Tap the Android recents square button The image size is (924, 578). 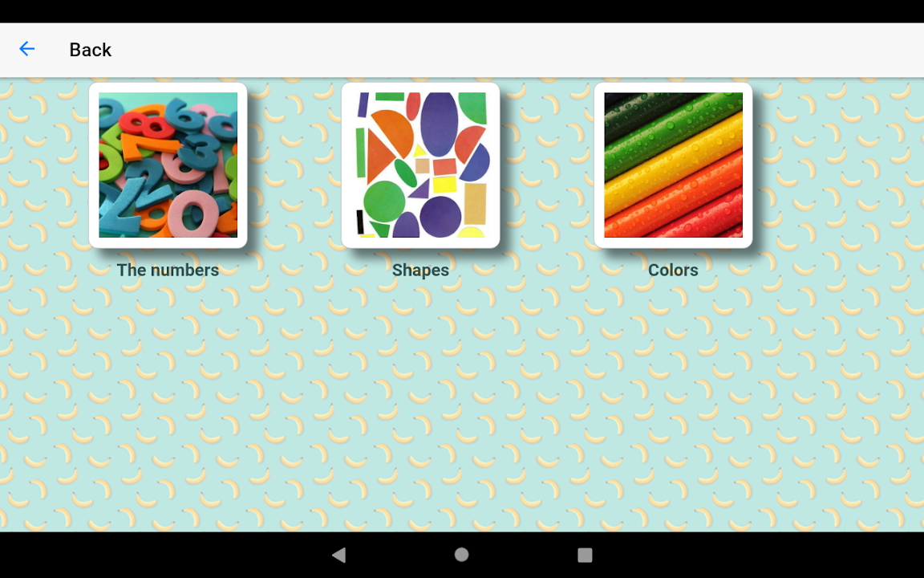point(585,555)
